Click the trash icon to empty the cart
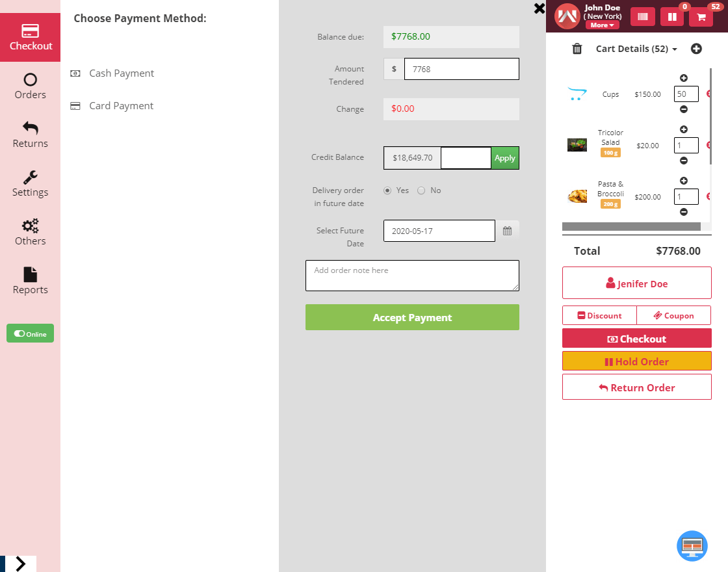The height and width of the screenshot is (572, 728). click(577, 48)
